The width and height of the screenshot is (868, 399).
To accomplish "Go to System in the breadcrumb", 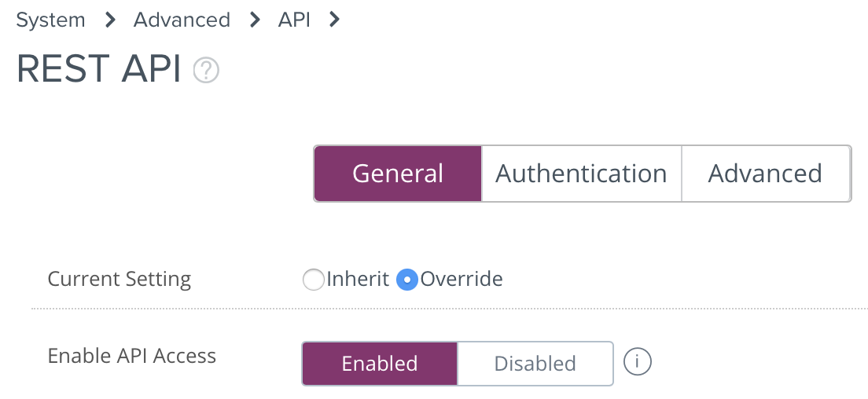I will (x=50, y=20).
